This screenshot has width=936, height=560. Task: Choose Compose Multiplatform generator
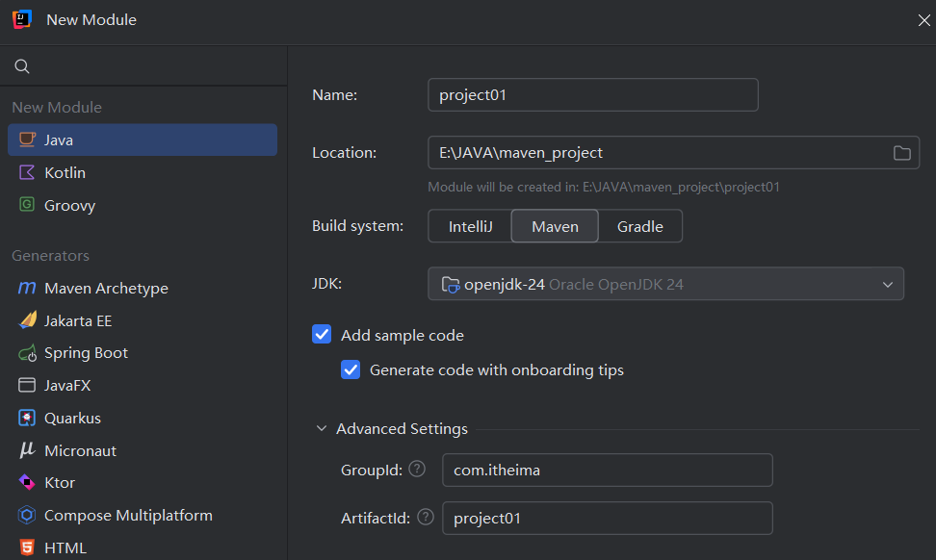(143, 516)
